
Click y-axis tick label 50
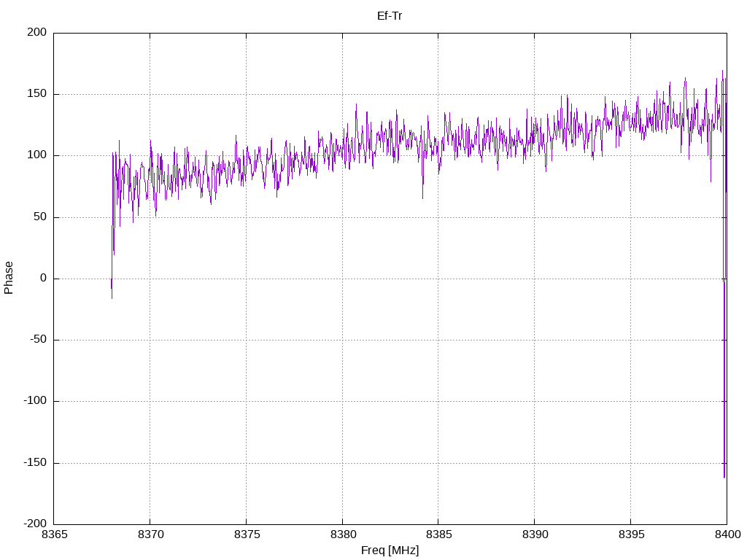click(41, 217)
